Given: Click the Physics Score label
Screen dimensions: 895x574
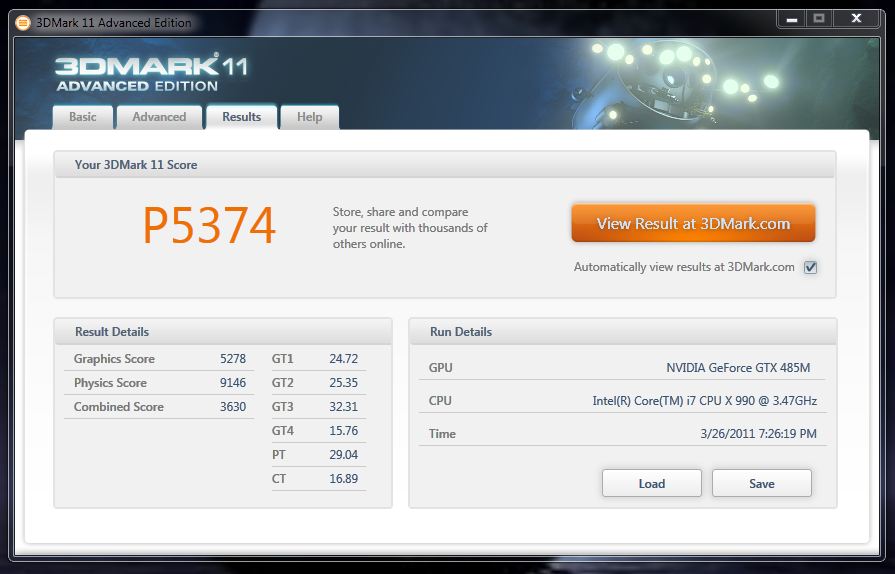Looking at the screenshot, I should tap(110, 383).
